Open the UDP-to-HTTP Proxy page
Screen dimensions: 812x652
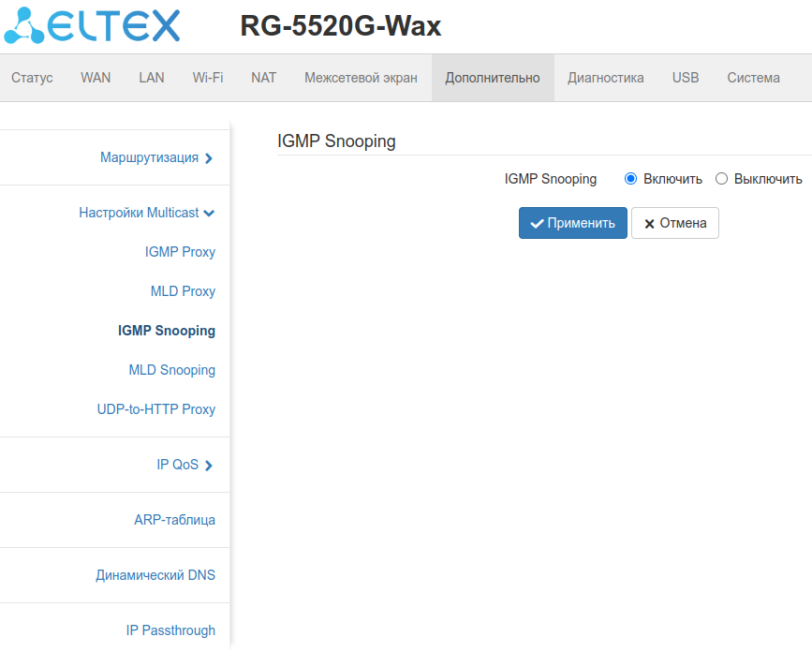coord(155,409)
